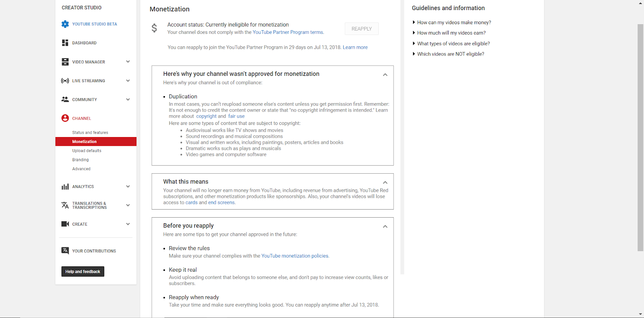This screenshot has width=644, height=318.
Task: Select the Community people icon
Action: pos(65,99)
